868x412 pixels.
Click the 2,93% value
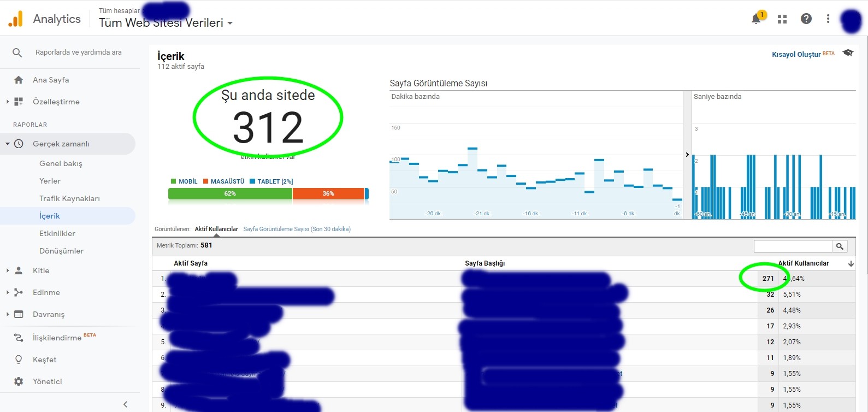792,326
